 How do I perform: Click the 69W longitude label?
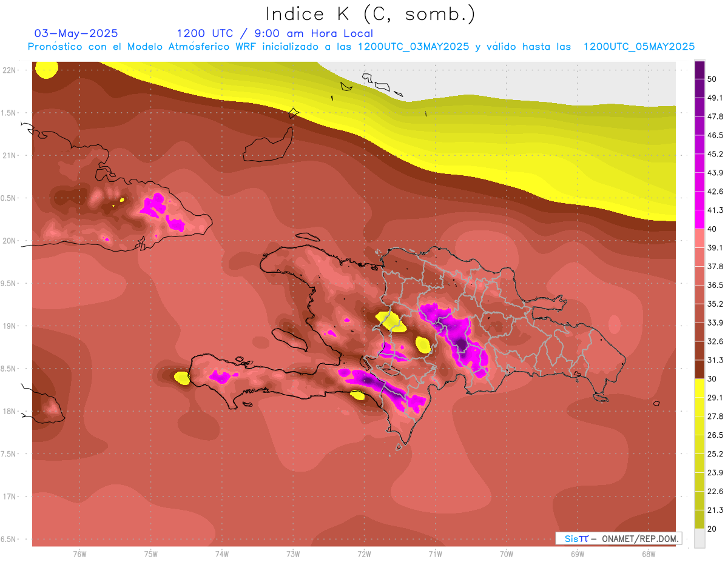(578, 554)
